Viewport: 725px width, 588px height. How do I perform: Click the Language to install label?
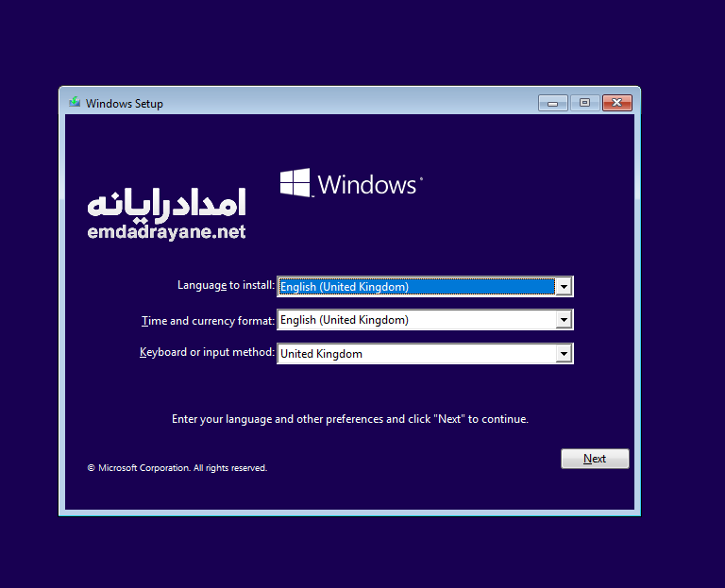pyautogui.click(x=226, y=285)
